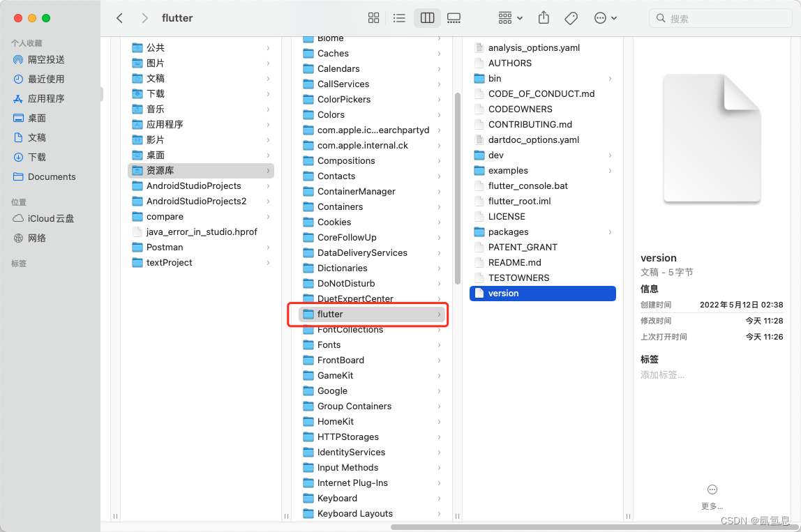Viewport: 801px width, 532px height.
Task: Go back with the left arrow button
Action: coord(119,18)
